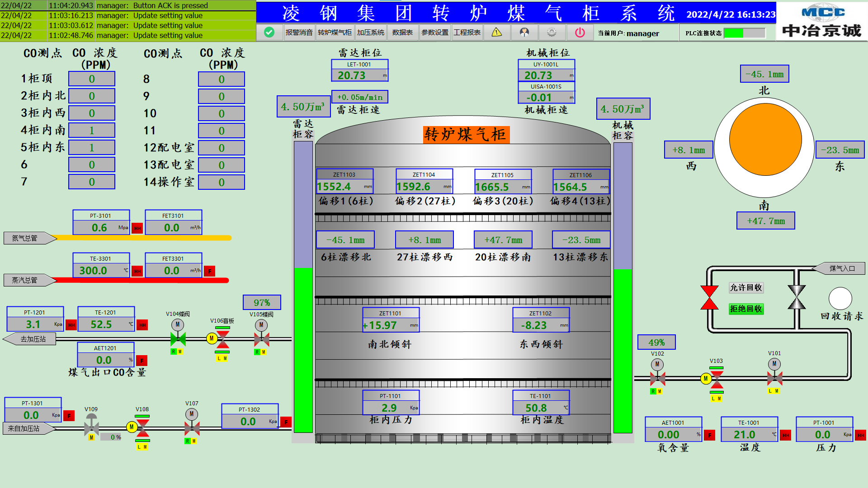Toggle the 允许回收 allow recovery option
Image resolution: width=868 pixels, height=488 pixels.
(x=746, y=288)
